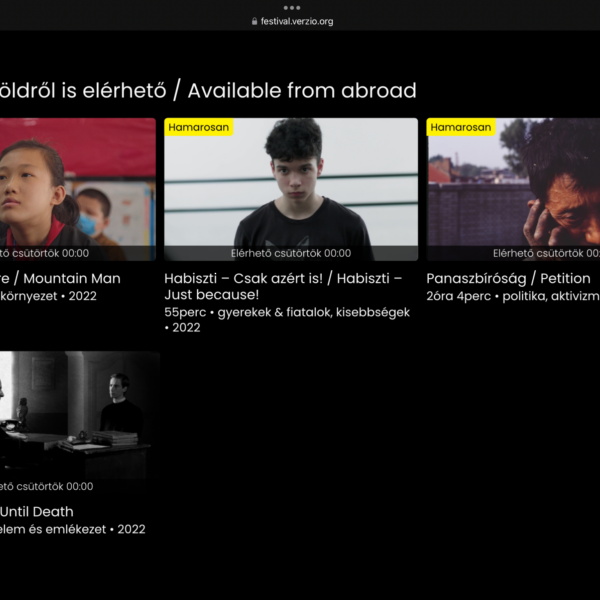The width and height of the screenshot is (600, 600).
Task: Click 'emlékezet • 2022' under Until Death
Action: 73,529
